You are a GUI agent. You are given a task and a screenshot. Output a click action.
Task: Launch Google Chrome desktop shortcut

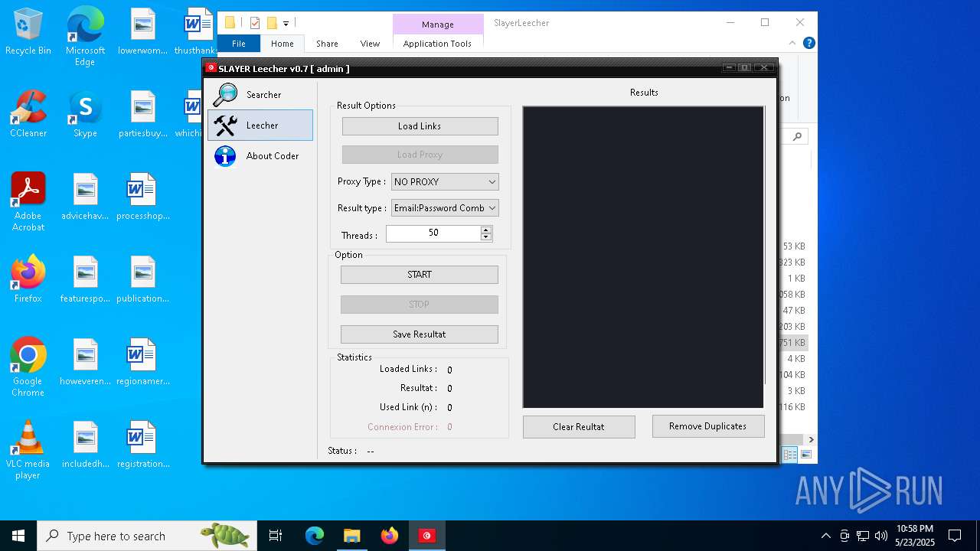(28, 367)
